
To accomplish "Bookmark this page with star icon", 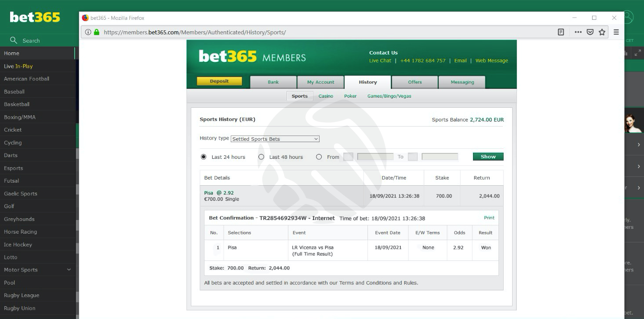I will (x=602, y=32).
